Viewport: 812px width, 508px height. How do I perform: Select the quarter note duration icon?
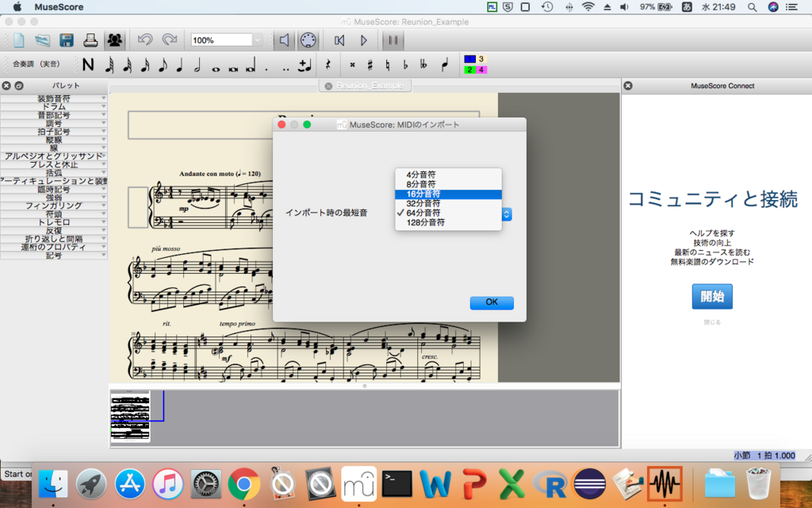point(180,65)
